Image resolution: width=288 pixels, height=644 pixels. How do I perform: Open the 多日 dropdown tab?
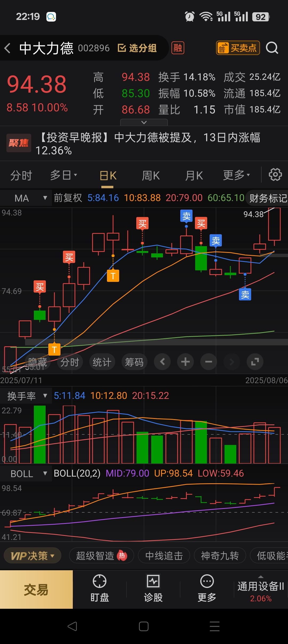coord(63,175)
